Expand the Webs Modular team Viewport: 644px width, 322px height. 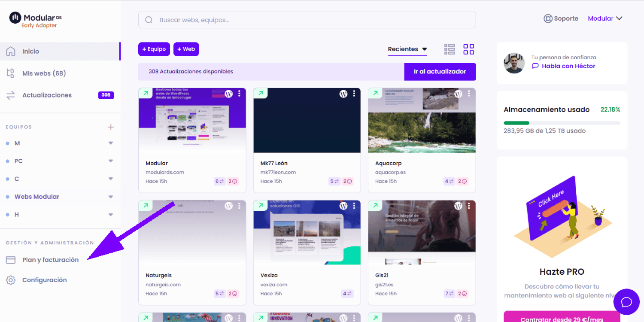(111, 197)
